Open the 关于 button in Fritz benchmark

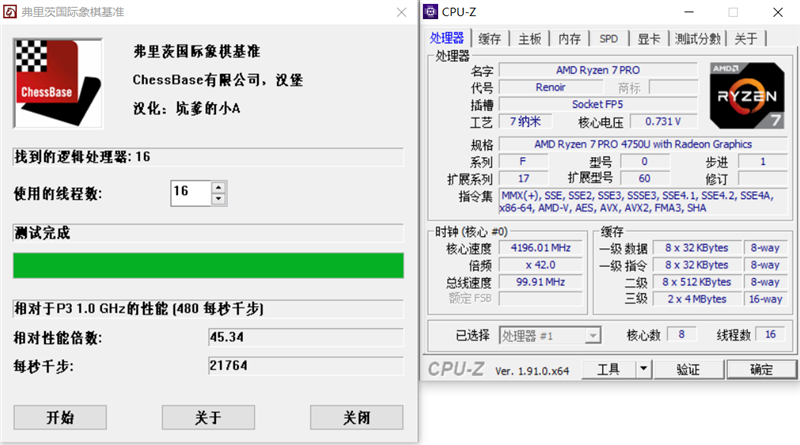tap(208, 417)
